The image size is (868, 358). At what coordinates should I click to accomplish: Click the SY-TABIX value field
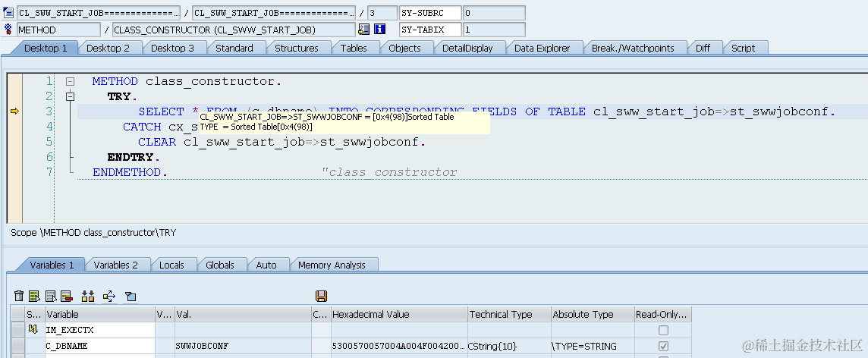[494, 30]
